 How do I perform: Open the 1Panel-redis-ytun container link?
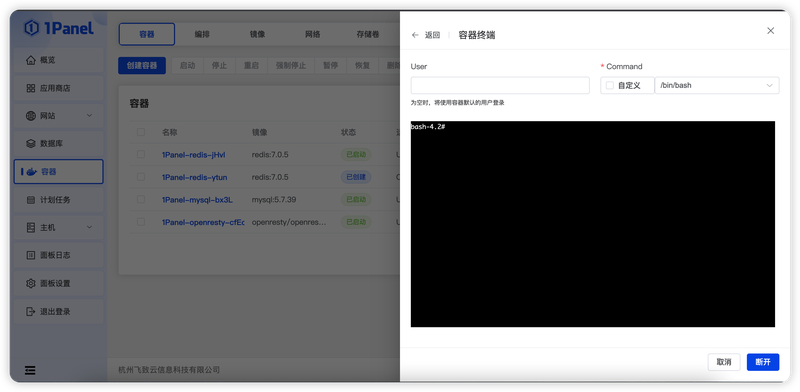tap(194, 177)
